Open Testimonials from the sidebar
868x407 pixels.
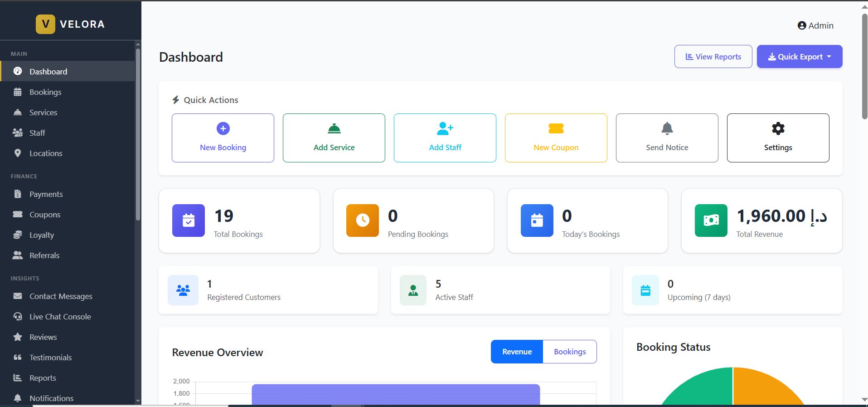pos(68,357)
